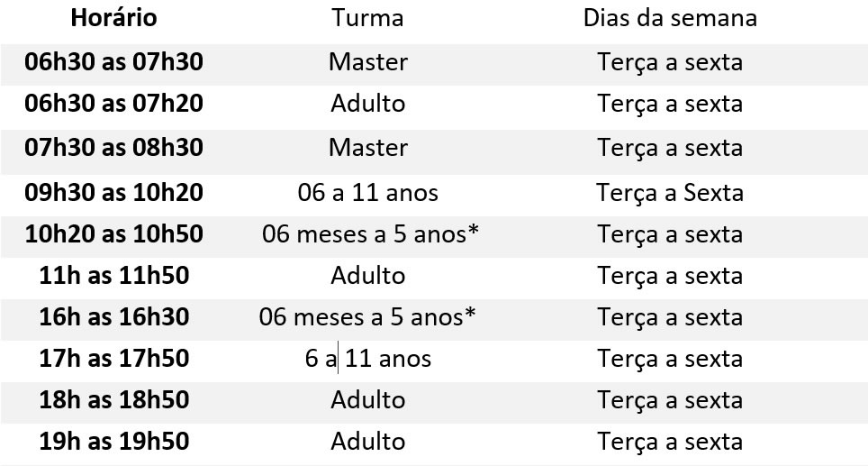Click Adulto in the 19h row
868x466 pixels.
pyautogui.click(x=368, y=442)
